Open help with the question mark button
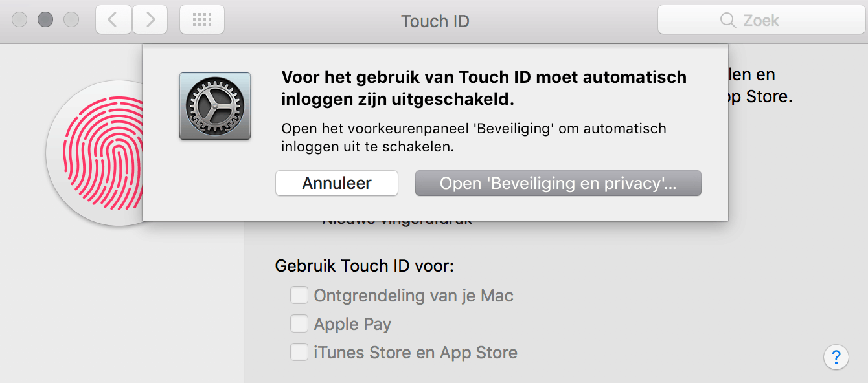Viewport: 868px width, 383px height. (x=836, y=356)
